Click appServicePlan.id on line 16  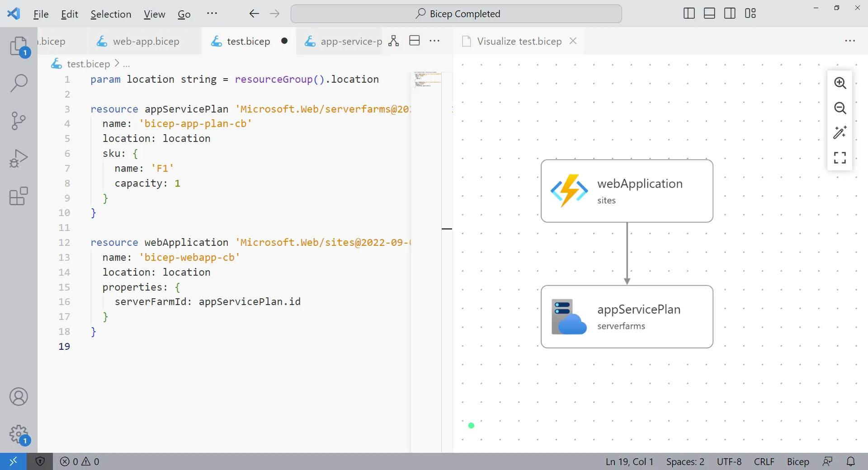250,302
